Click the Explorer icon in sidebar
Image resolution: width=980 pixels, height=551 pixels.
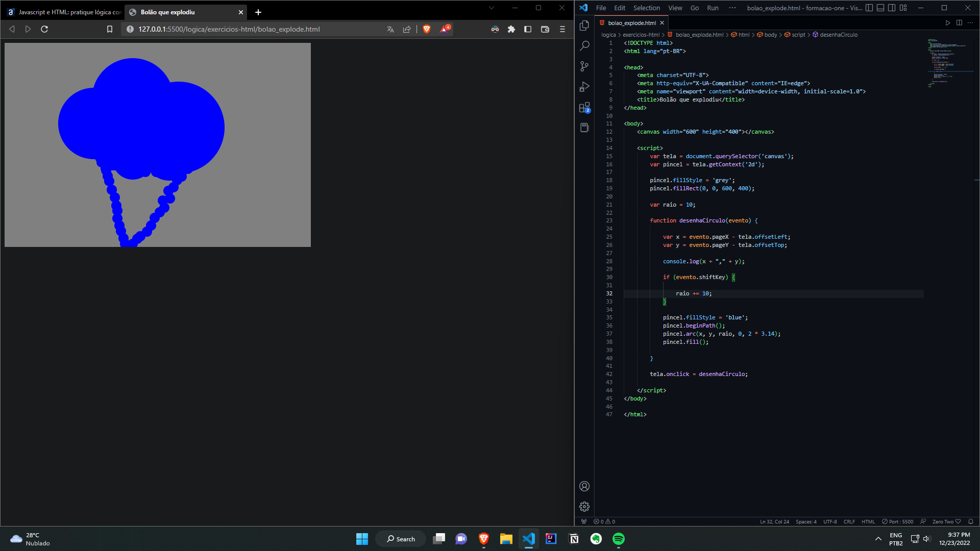click(585, 25)
